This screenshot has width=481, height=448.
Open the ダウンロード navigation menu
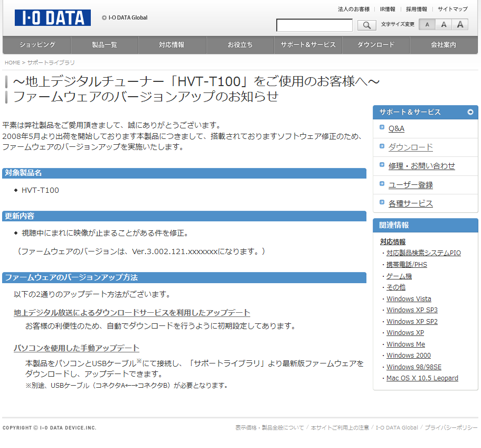[x=376, y=45]
